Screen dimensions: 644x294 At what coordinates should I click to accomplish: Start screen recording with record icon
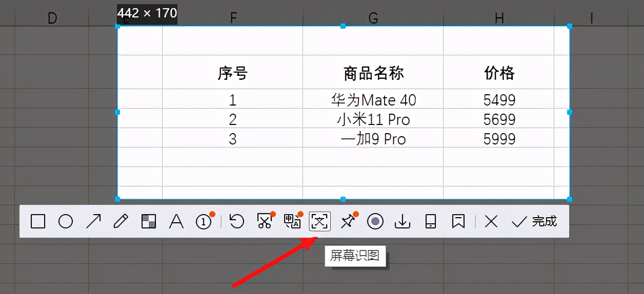point(375,221)
